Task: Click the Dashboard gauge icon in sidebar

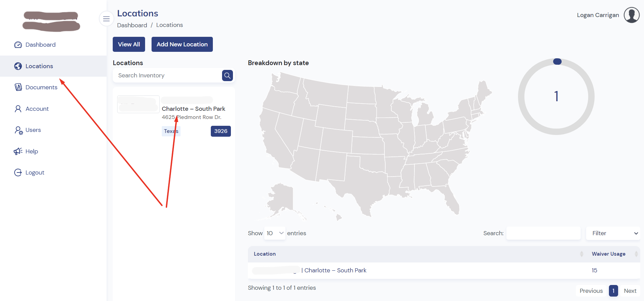Action: click(x=18, y=45)
